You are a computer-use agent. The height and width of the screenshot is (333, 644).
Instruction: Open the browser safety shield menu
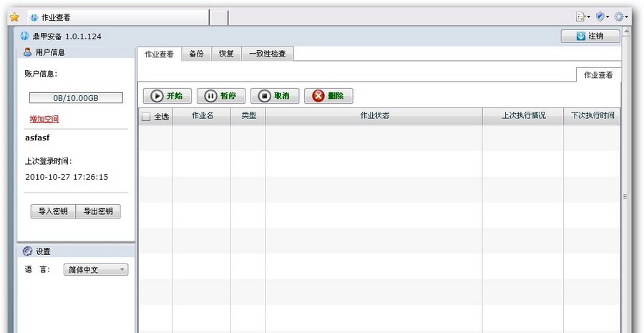point(602,17)
